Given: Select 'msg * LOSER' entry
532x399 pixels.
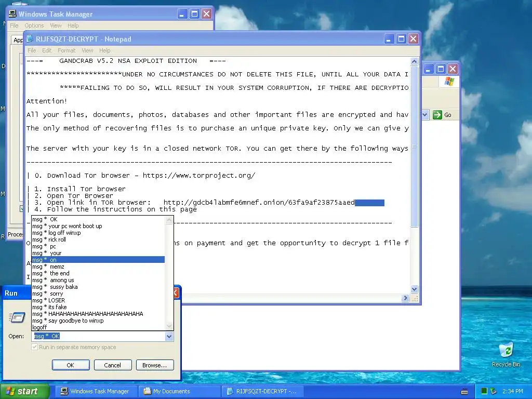Looking at the screenshot, I should [x=98, y=300].
